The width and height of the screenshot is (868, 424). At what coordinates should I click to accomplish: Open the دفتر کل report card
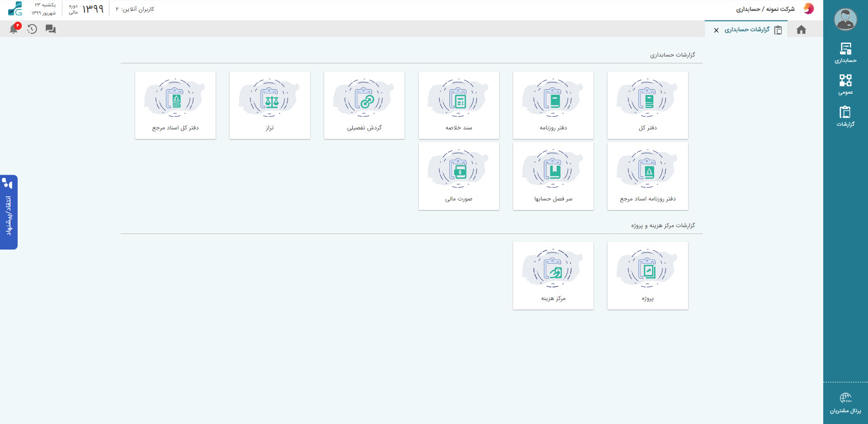(647, 105)
